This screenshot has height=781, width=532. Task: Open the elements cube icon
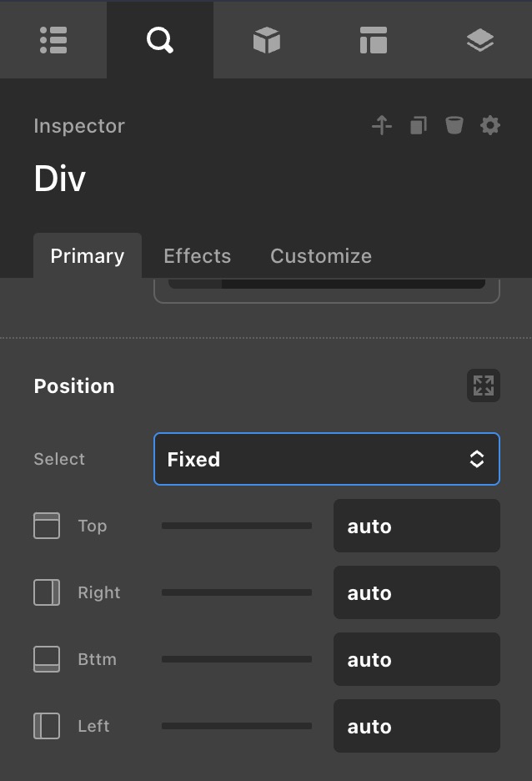pos(266,40)
